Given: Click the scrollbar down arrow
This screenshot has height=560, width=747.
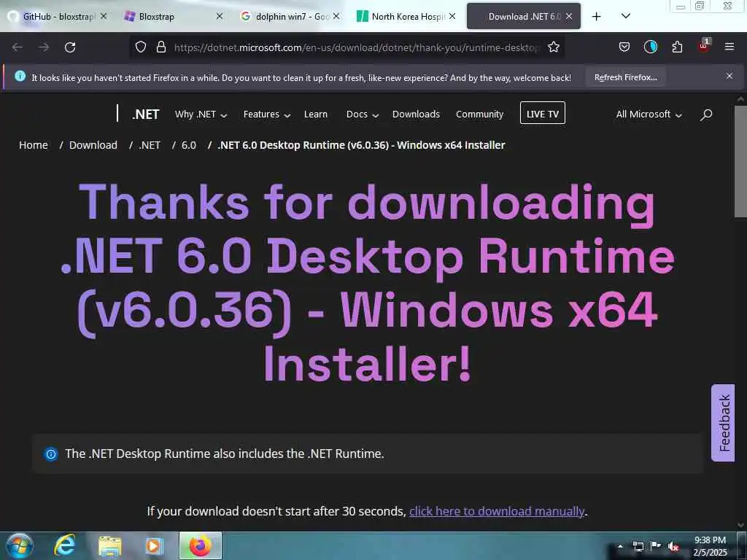Looking at the screenshot, I should click(x=740, y=525).
